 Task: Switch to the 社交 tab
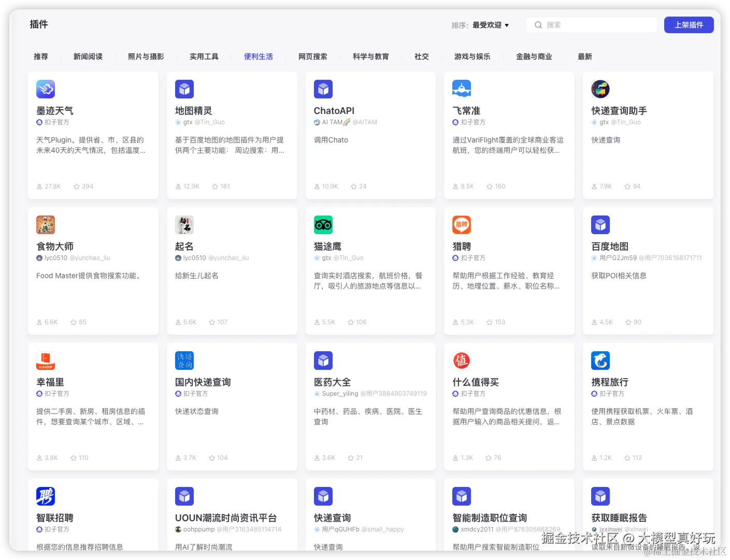(x=422, y=56)
